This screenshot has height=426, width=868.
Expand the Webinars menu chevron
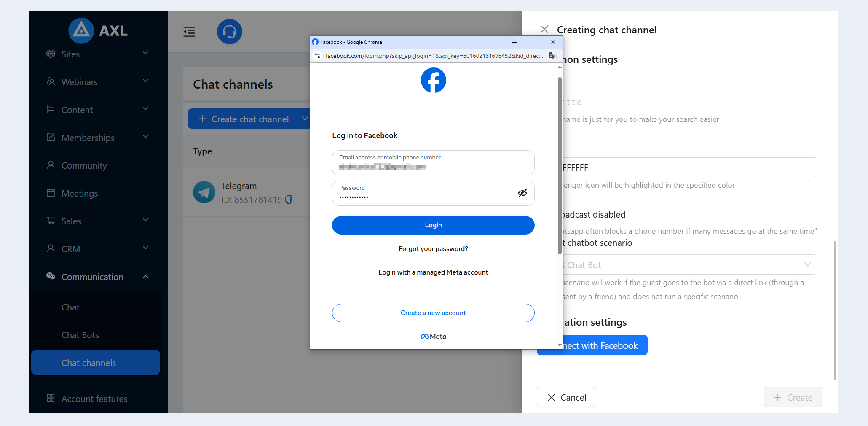coord(146,81)
